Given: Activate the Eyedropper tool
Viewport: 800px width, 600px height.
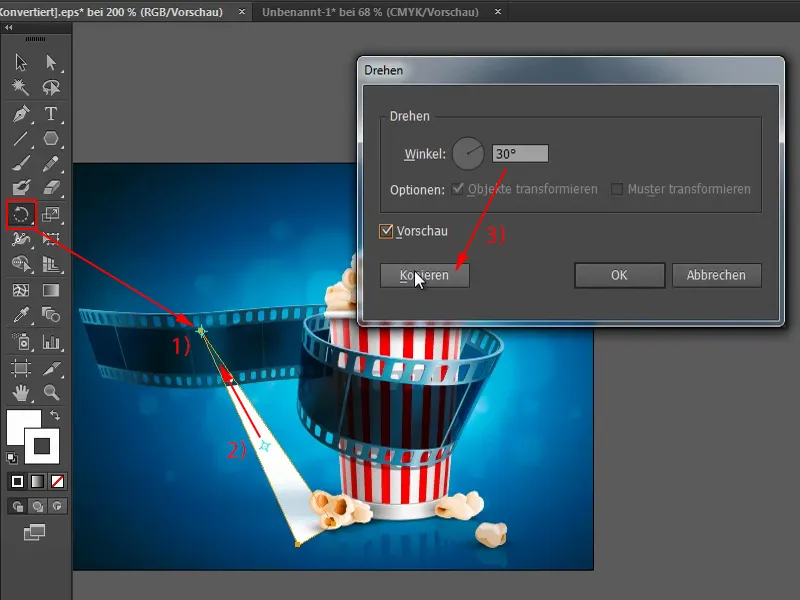Looking at the screenshot, I should click(x=21, y=315).
